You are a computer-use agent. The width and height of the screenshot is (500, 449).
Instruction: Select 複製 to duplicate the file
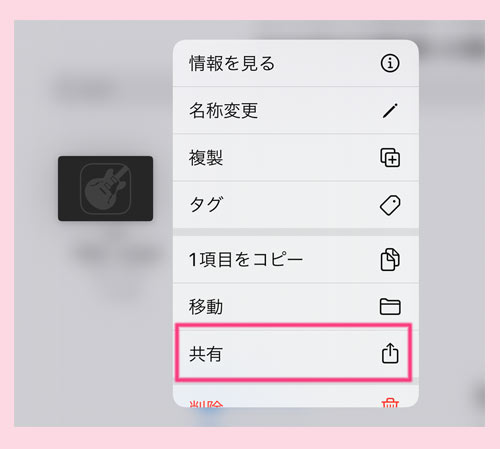(x=296, y=158)
